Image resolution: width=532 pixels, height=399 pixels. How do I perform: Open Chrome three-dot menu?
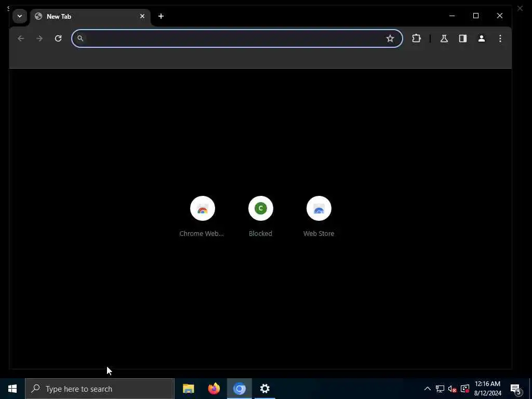coord(500,38)
